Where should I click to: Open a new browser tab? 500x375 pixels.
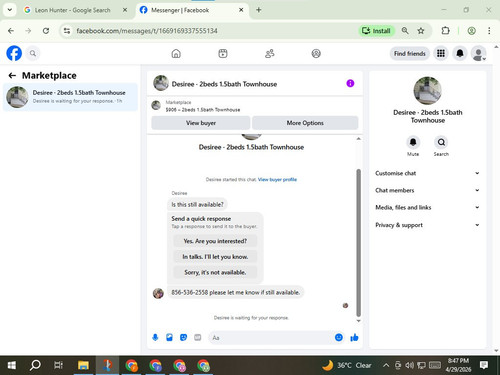click(259, 10)
